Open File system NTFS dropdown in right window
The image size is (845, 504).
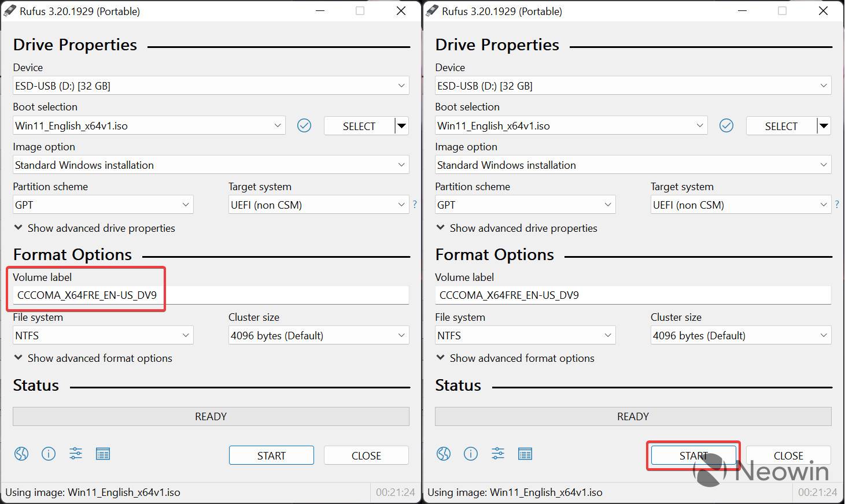(x=525, y=335)
